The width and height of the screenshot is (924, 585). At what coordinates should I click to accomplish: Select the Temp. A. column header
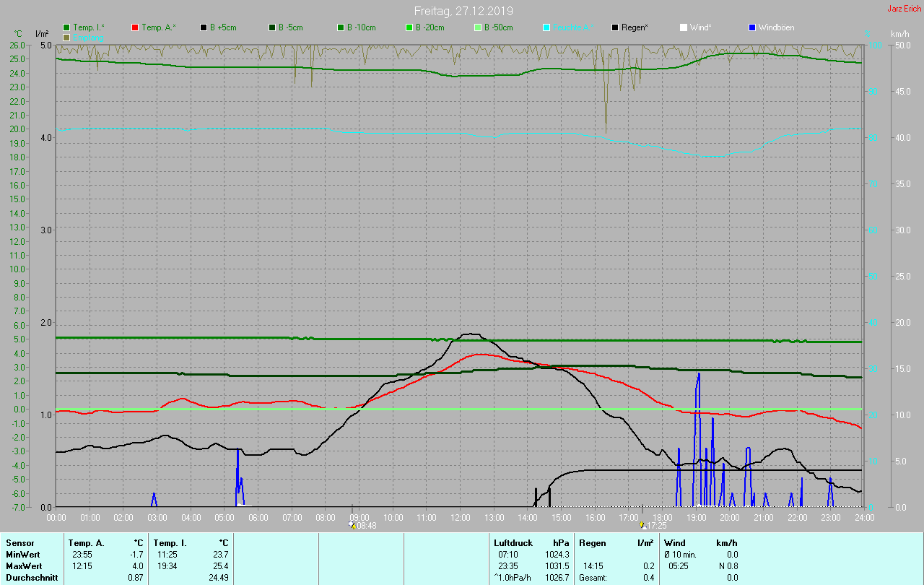pos(86,542)
